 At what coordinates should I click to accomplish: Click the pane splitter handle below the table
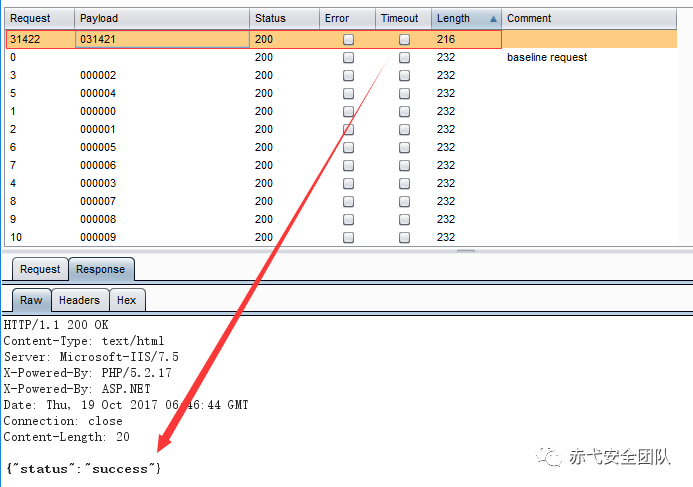[466, 251]
